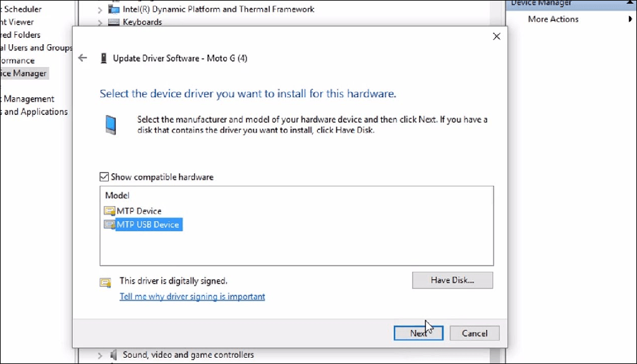Uncheck Show compatible hardware
Screen dimensions: 637x364
click(x=104, y=177)
